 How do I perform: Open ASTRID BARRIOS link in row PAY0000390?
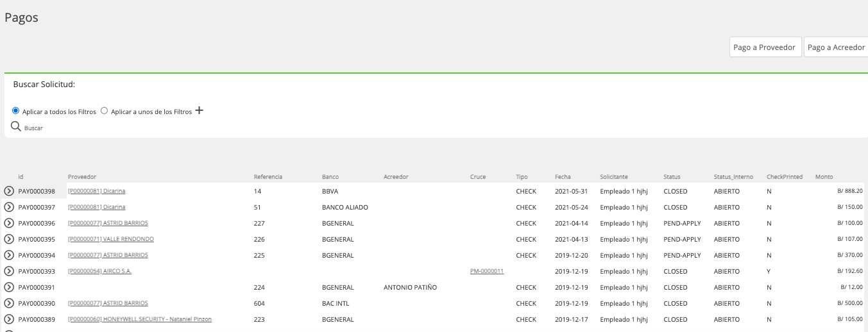tap(108, 303)
